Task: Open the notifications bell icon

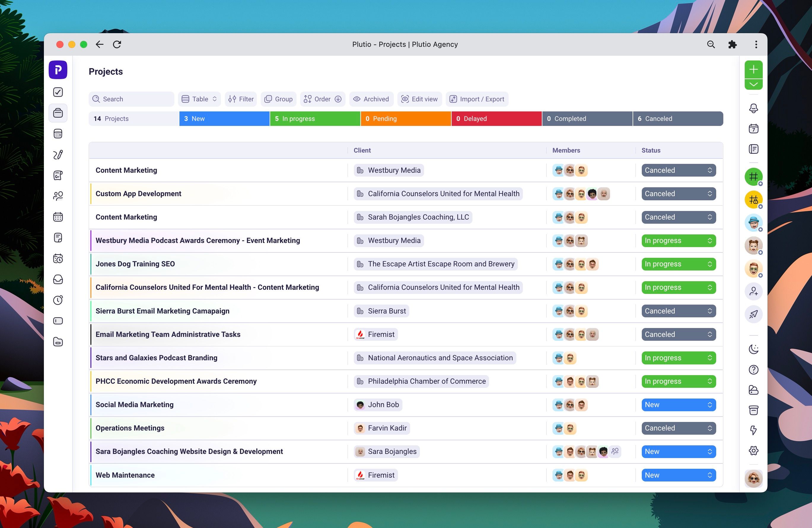Action: click(753, 108)
